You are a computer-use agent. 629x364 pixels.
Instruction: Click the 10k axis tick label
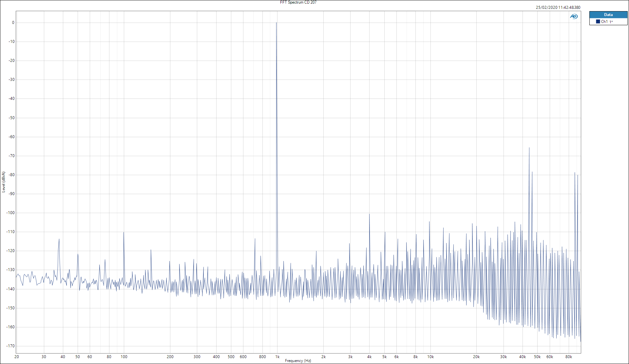pos(430,357)
